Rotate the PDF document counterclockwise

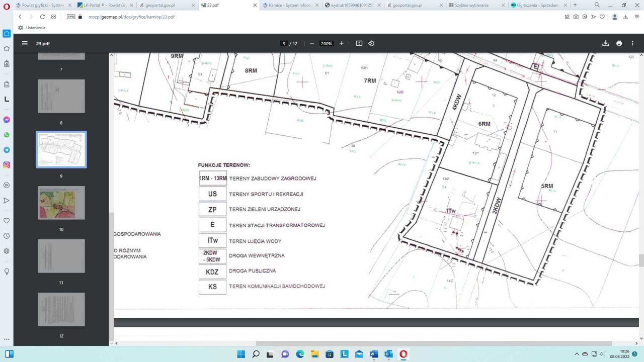pyautogui.click(x=371, y=43)
